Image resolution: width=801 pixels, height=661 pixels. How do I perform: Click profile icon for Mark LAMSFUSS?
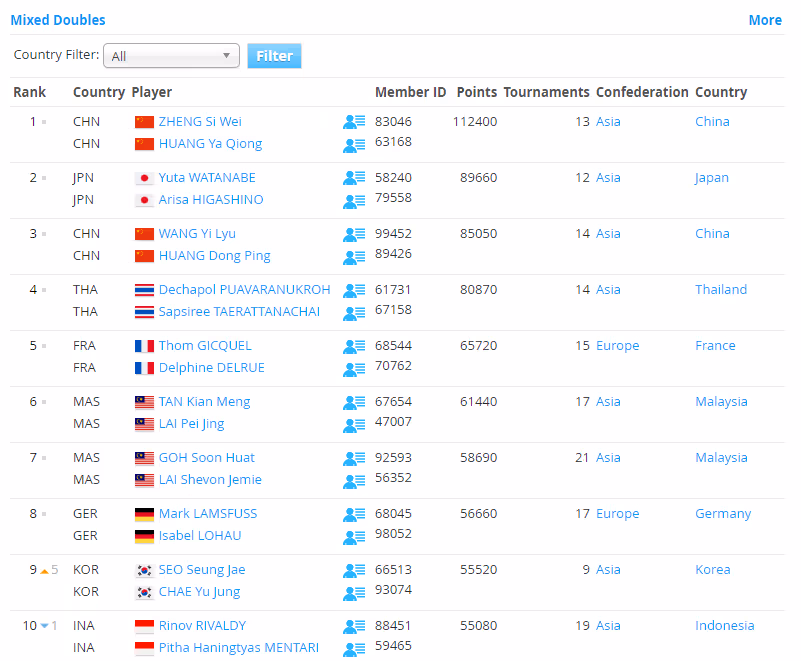(354, 514)
